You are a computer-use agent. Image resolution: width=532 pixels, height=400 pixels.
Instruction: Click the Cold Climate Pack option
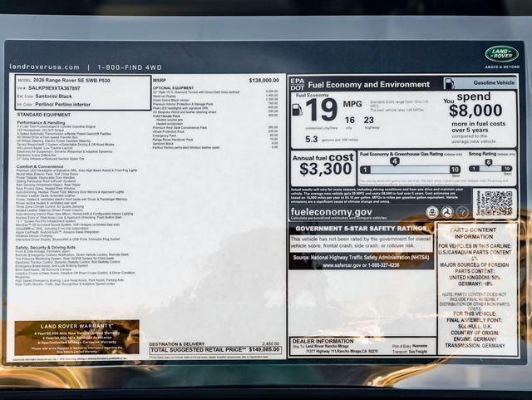pyautogui.click(x=166, y=116)
